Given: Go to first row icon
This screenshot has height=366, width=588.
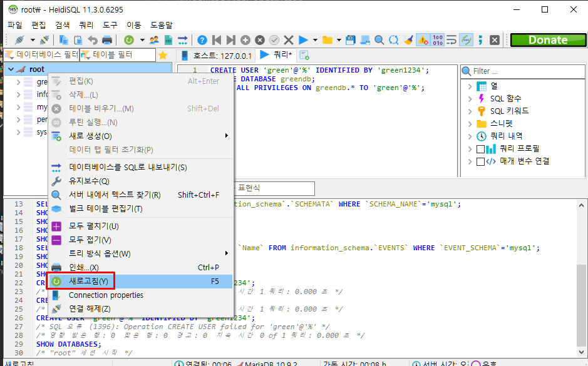Looking at the screenshot, I should pos(217,39).
